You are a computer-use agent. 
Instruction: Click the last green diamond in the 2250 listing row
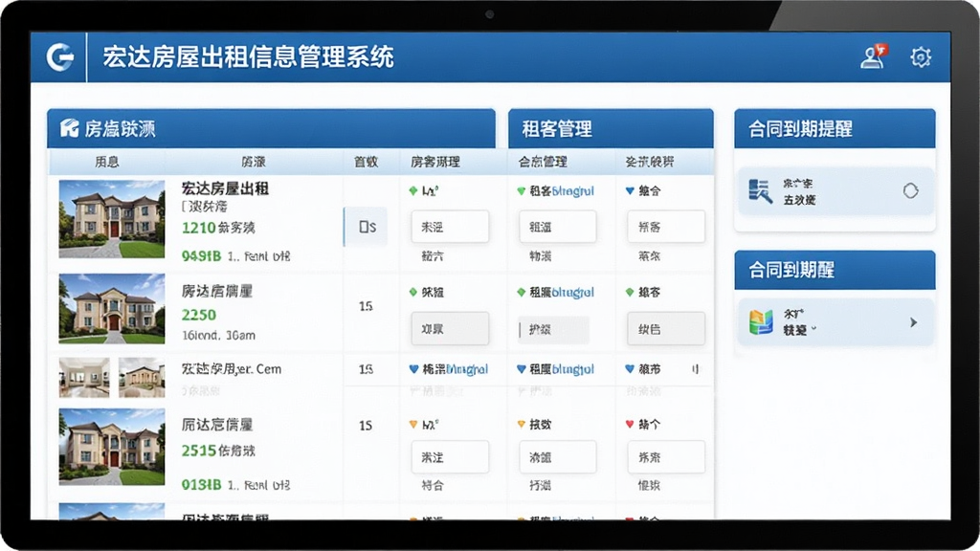click(x=630, y=292)
